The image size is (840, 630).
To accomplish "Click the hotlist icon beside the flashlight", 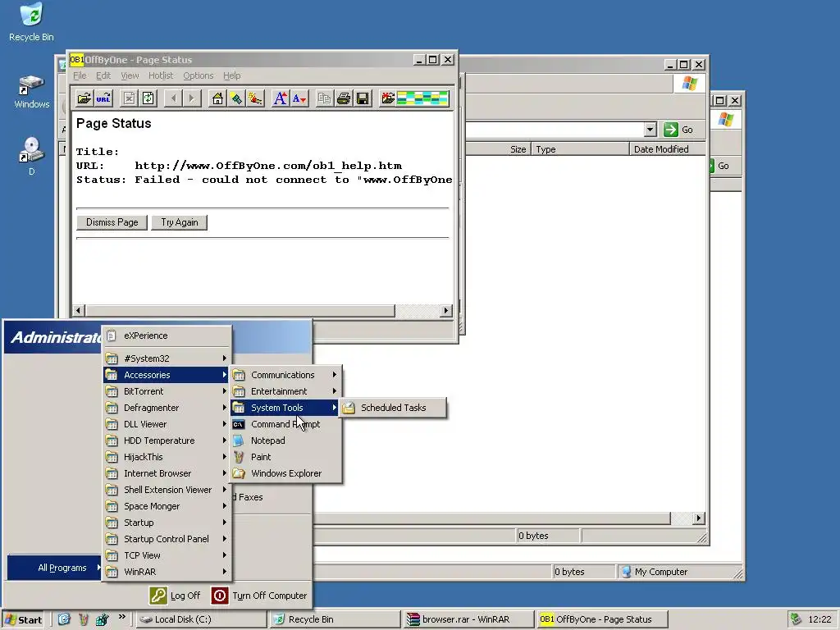I will tap(255, 98).
